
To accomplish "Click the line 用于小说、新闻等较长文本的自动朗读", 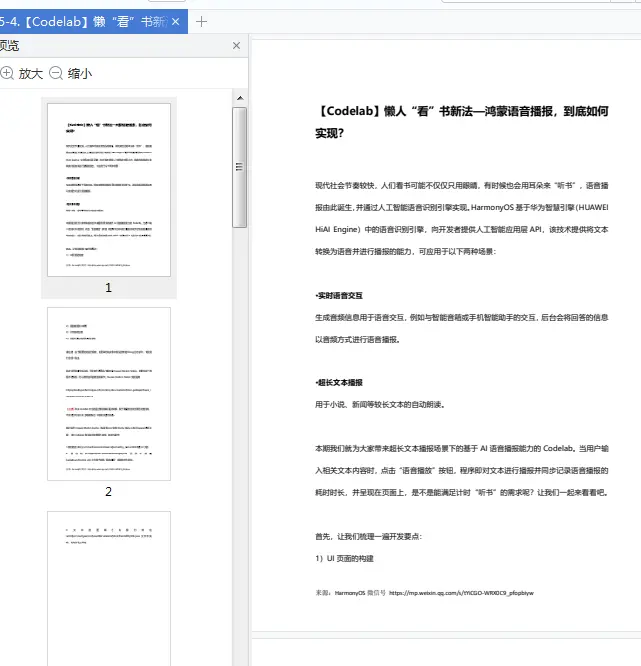I will tap(380, 404).
